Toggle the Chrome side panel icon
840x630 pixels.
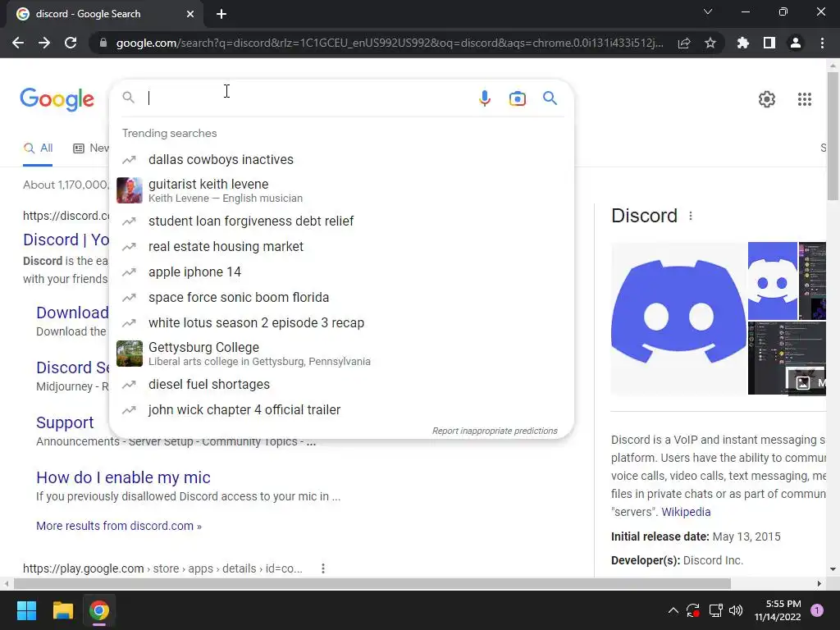pos(769,43)
